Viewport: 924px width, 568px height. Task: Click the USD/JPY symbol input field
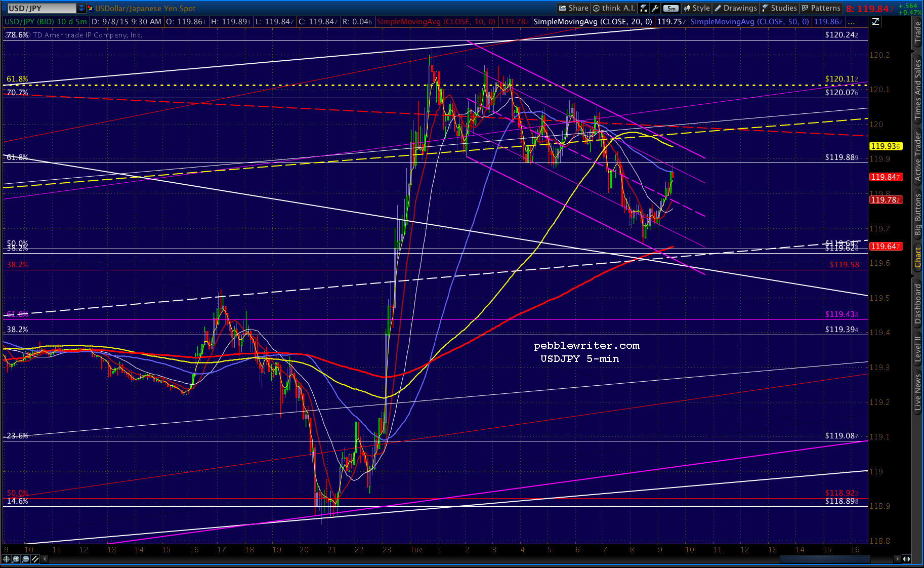41,8
